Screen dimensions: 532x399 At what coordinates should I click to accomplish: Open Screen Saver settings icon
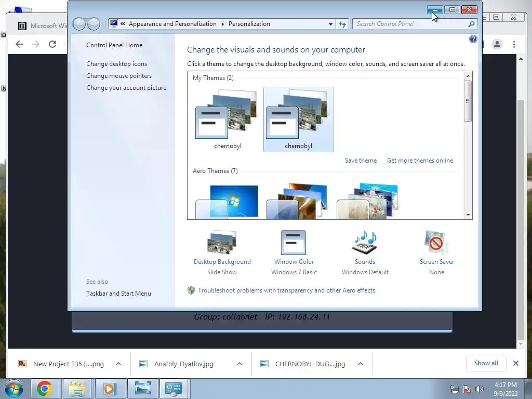pos(436,243)
